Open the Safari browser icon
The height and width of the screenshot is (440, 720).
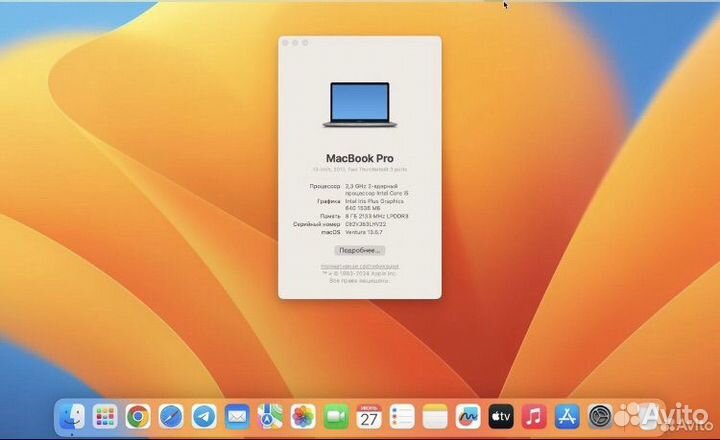(171, 417)
